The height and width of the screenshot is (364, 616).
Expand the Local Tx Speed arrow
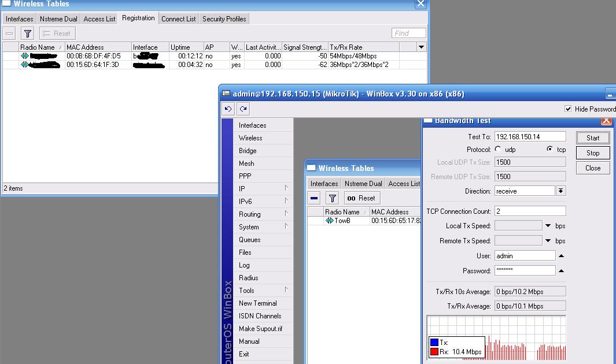pyautogui.click(x=548, y=225)
